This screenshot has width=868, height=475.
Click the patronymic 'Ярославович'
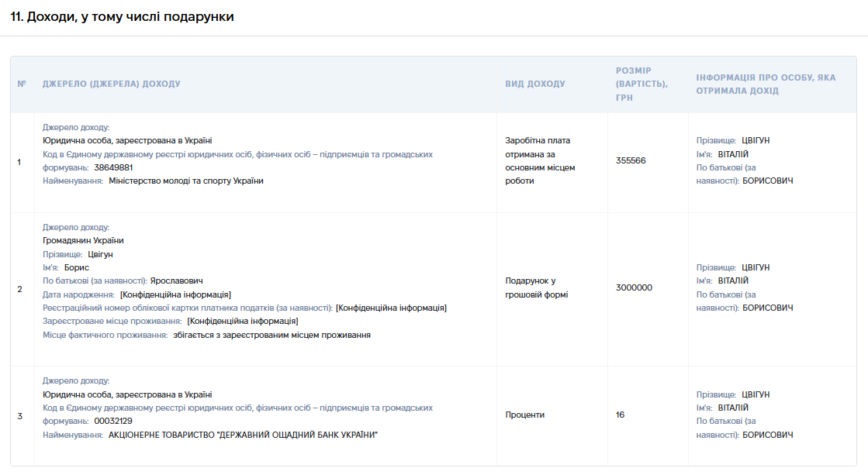(177, 281)
